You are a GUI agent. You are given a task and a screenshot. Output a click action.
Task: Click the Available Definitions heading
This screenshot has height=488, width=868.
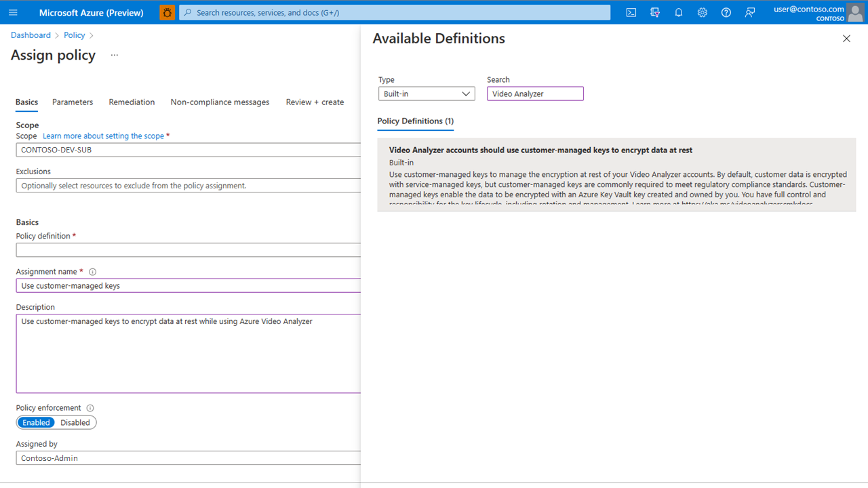pos(439,39)
